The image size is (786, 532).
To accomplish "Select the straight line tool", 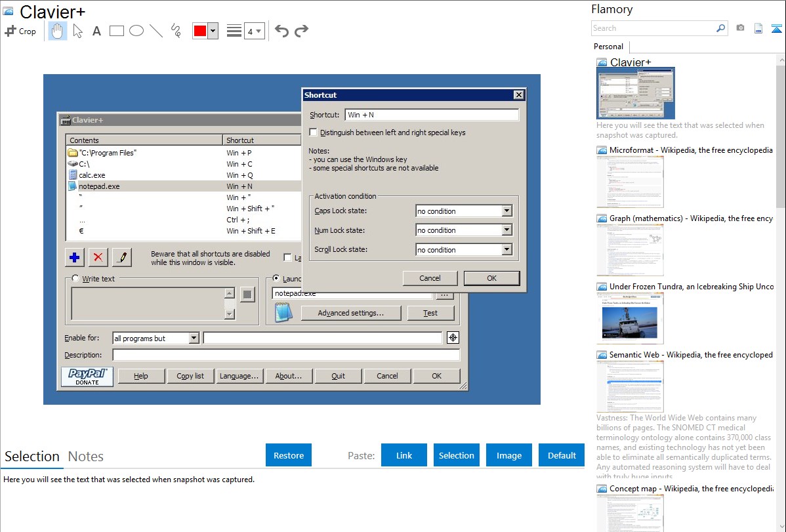I will 156,31.
